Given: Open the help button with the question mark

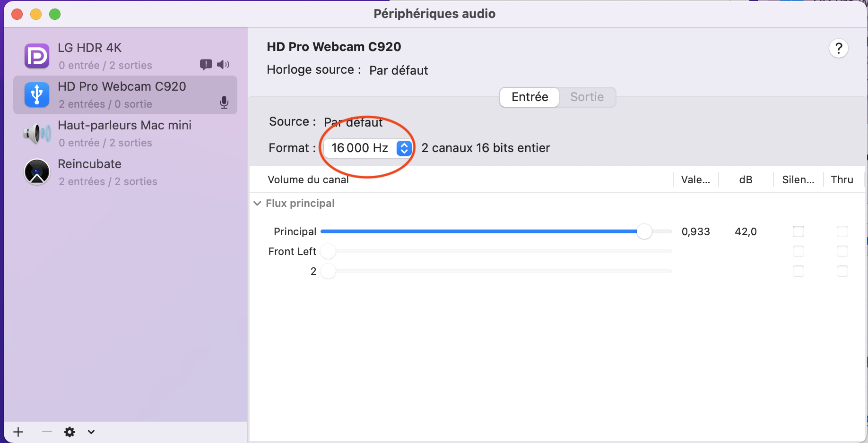Looking at the screenshot, I should pyautogui.click(x=839, y=48).
